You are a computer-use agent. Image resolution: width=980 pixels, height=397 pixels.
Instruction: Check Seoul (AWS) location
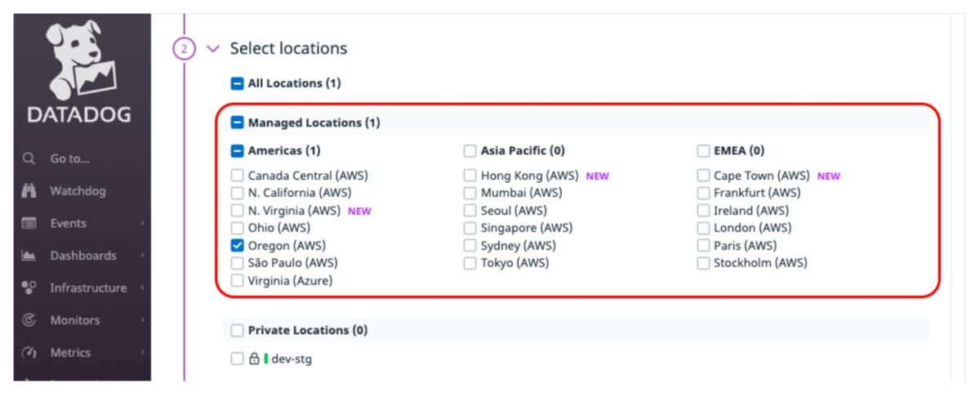pyautogui.click(x=470, y=211)
